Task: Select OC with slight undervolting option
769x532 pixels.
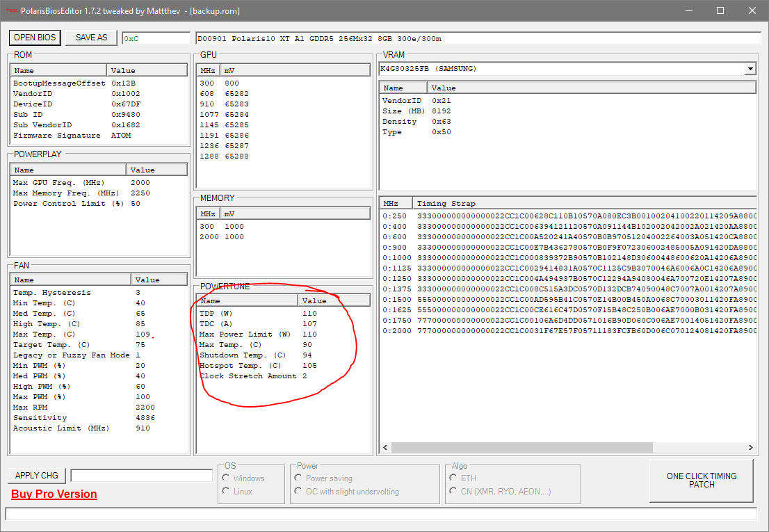Action: coord(346,491)
